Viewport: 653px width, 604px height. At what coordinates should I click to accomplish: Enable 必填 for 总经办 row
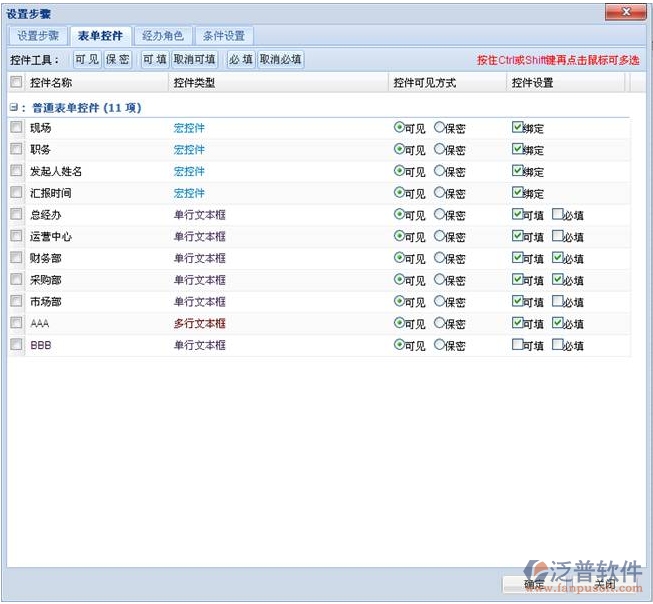click(557, 214)
